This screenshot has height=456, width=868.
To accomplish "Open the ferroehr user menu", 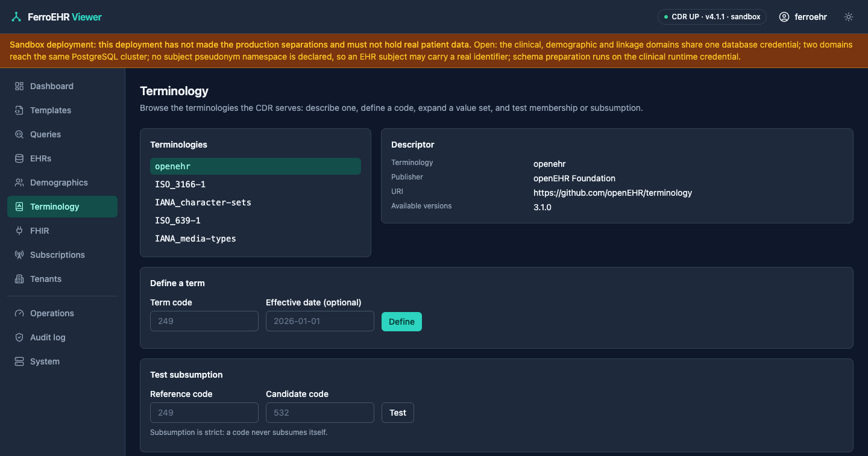I will (x=803, y=17).
